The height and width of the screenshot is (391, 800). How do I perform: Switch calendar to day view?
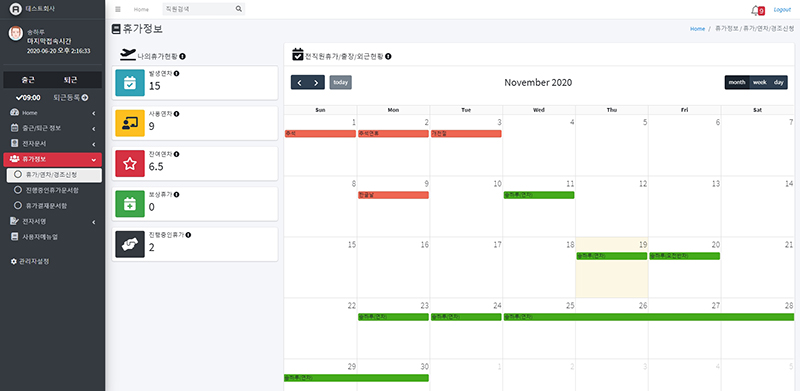[779, 83]
